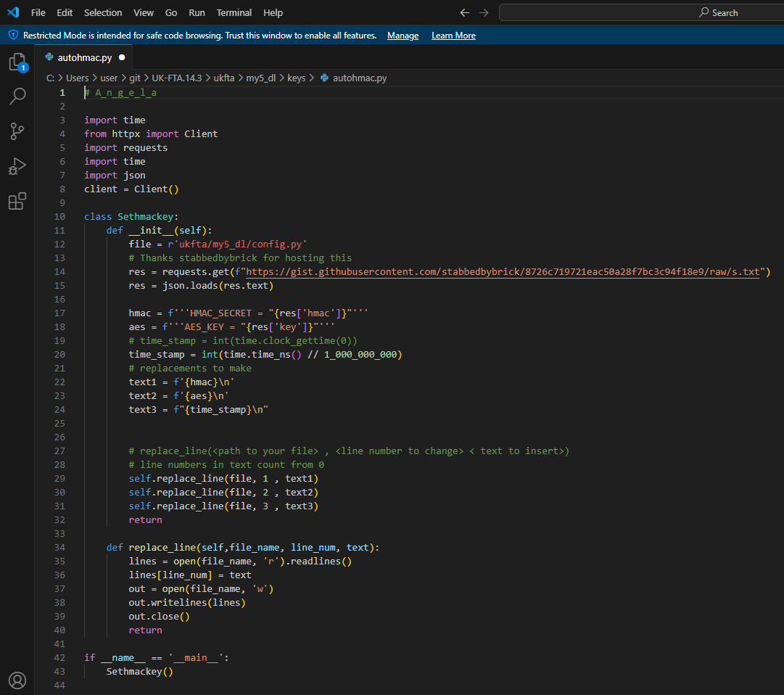Open the Terminal menu
This screenshot has height=695, width=784.
click(x=234, y=12)
